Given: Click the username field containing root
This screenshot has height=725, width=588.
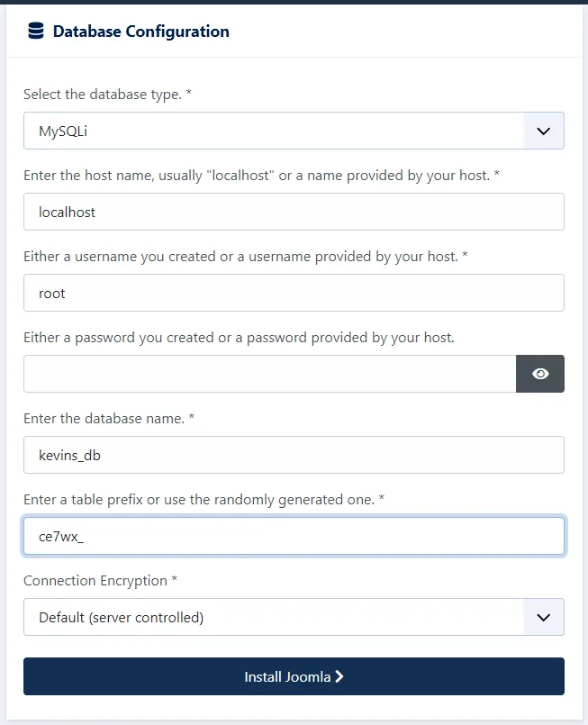Looking at the screenshot, I should pos(294,293).
